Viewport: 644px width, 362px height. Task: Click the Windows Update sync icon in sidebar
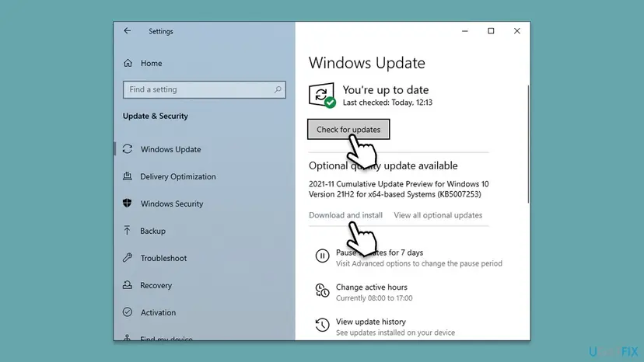(128, 149)
